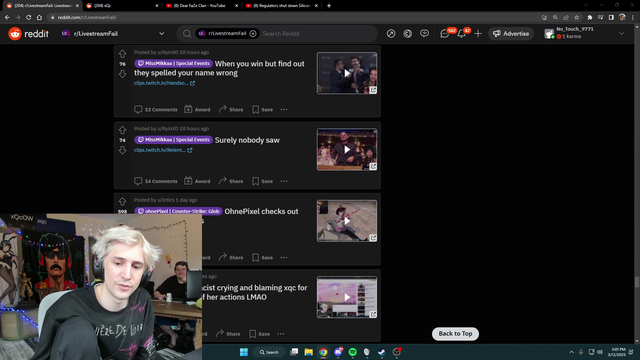Play the 'spelled your name wrong' video thumbnail

pyautogui.click(x=347, y=73)
